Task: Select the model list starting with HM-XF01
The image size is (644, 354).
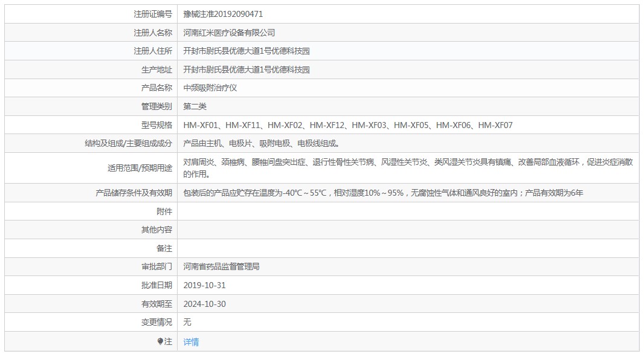Action: (348, 125)
